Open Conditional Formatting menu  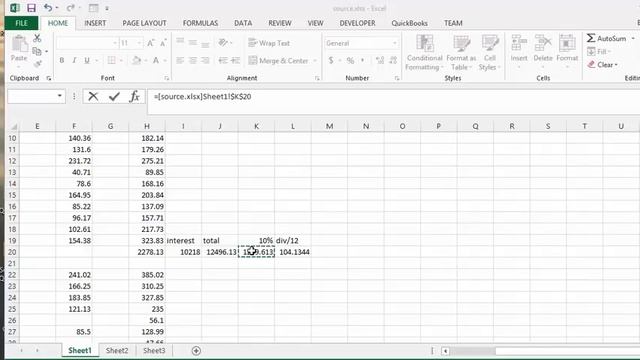424,52
